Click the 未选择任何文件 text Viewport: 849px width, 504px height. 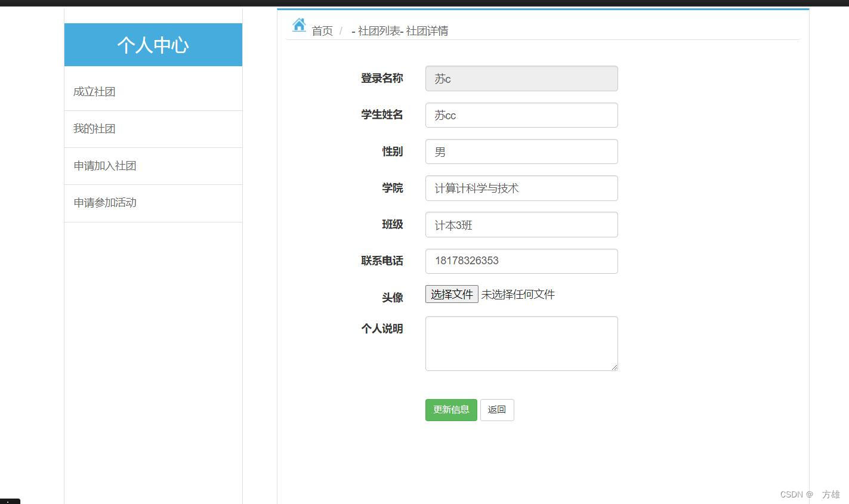(x=518, y=294)
